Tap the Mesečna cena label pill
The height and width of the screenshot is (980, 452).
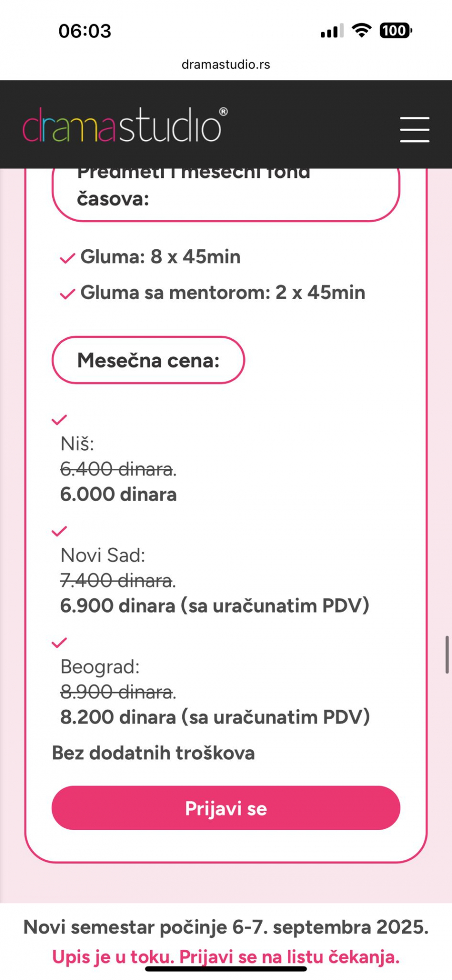pos(148,360)
